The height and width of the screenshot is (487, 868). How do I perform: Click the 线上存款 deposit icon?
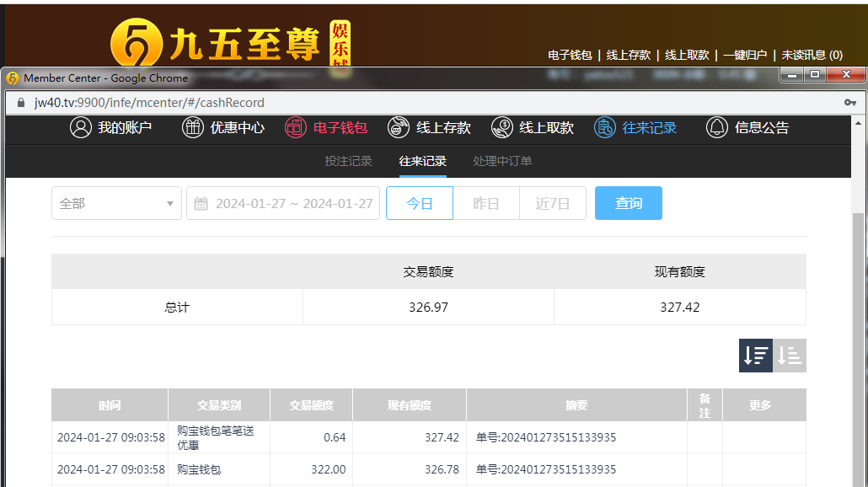pyautogui.click(x=399, y=128)
